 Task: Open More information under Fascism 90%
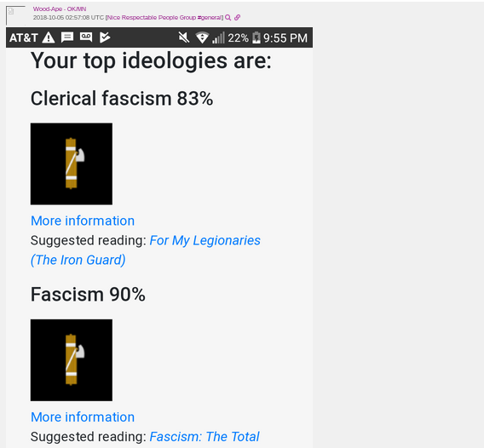pos(83,417)
